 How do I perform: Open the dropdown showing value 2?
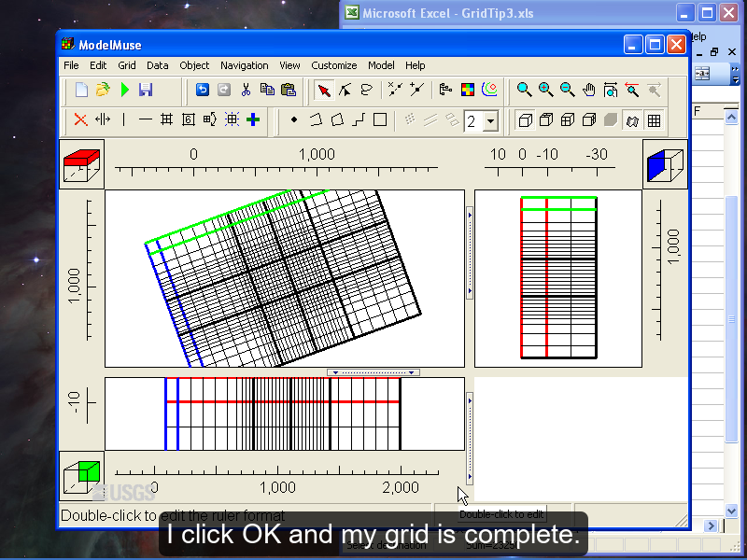pyautogui.click(x=490, y=121)
